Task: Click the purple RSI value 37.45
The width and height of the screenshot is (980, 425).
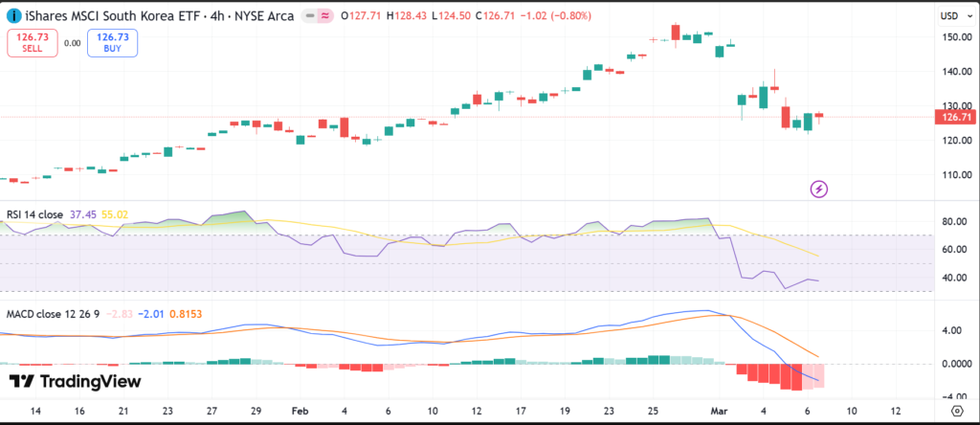Action: [x=85, y=215]
